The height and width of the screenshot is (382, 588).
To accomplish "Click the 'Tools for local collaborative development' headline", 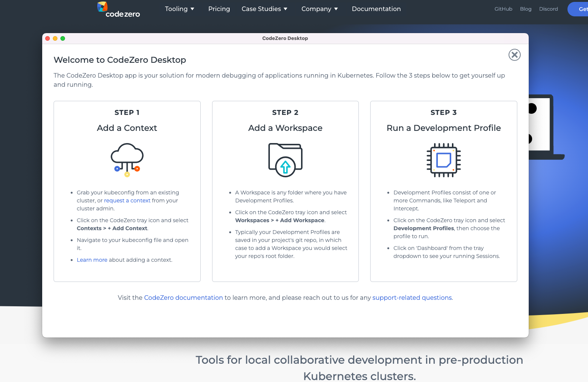I will click(359, 368).
